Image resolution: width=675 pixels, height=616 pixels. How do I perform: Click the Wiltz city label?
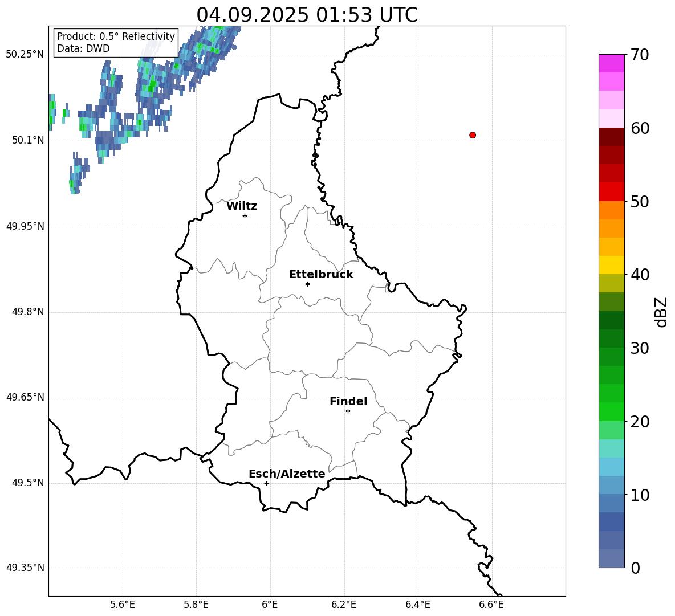[x=242, y=206]
